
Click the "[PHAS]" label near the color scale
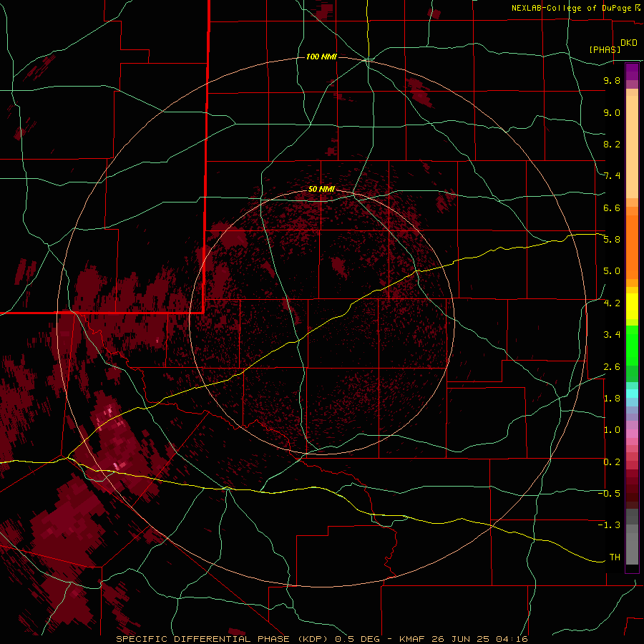coord(605,49)
